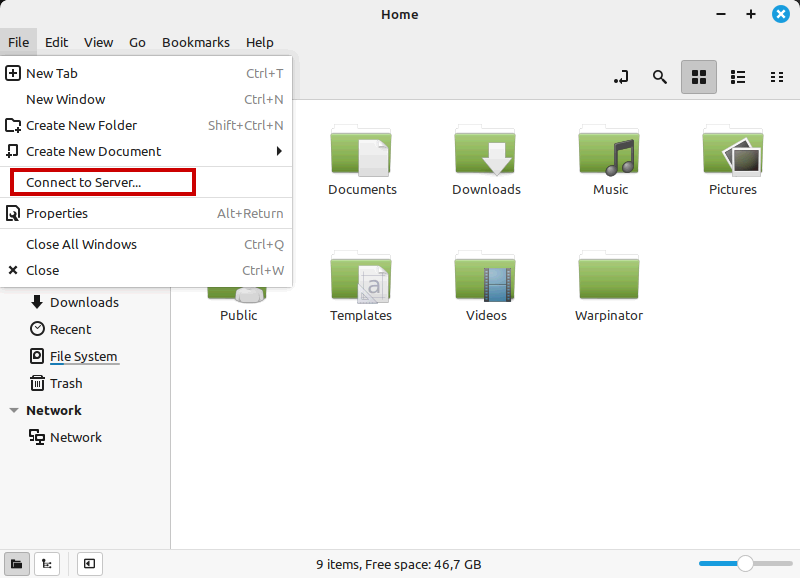Open Trash from the sidebar
800x578 pixels.
pyautogui.click(x=66, y=384)
